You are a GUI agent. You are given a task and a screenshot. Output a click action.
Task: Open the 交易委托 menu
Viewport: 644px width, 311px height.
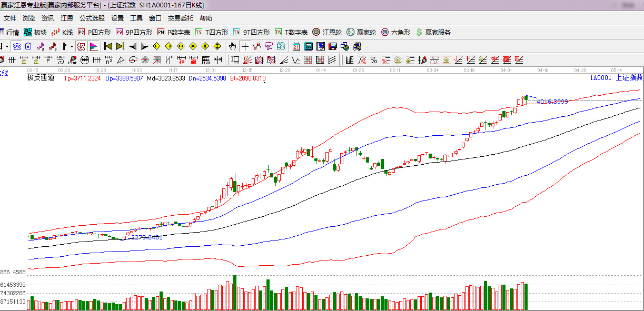181,18
